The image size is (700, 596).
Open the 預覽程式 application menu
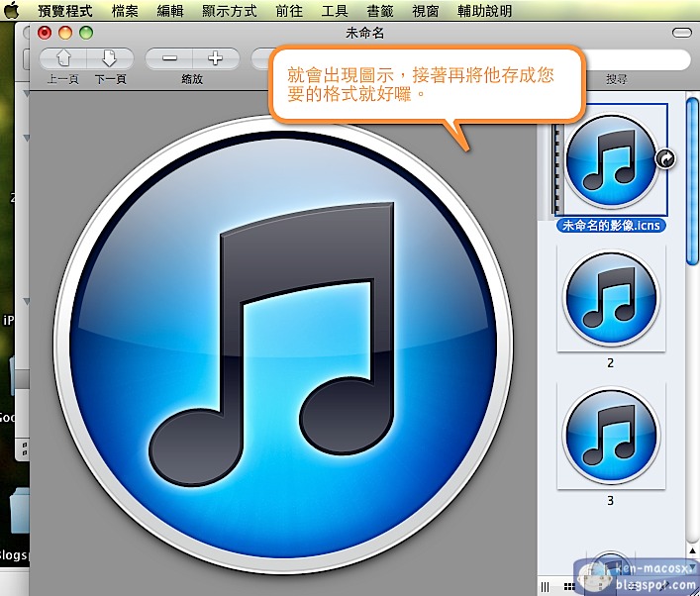[65, 11]
